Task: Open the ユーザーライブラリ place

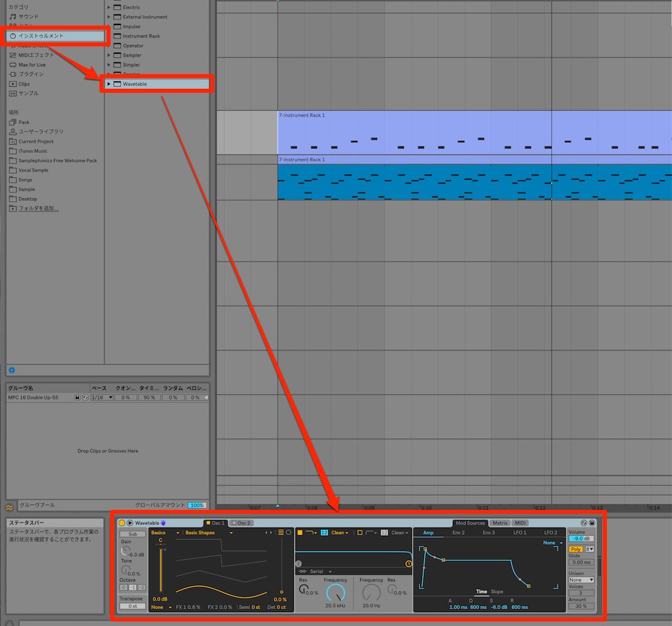Action: [36, 131]
